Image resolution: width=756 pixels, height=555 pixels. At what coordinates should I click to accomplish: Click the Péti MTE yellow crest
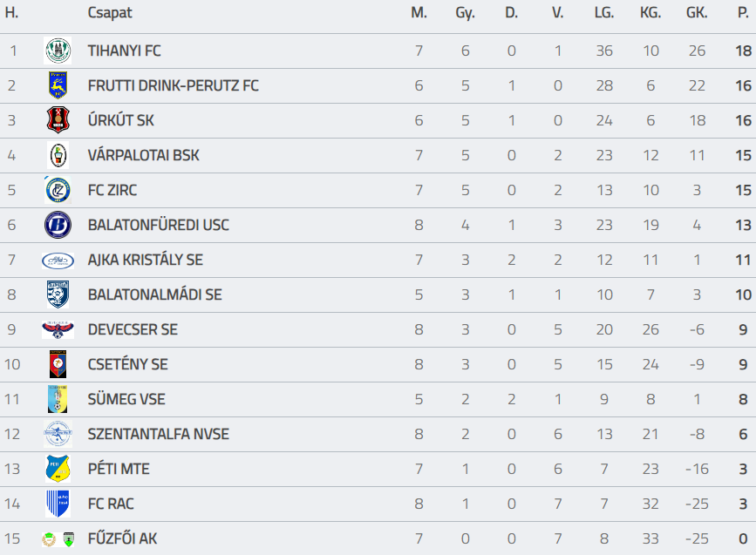(58, 469)
